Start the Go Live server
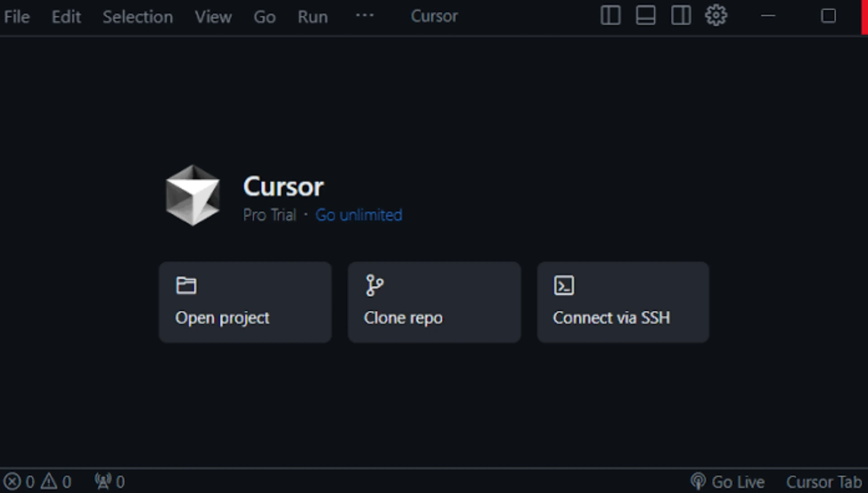The image size is (868, 493). click(727, 482)
